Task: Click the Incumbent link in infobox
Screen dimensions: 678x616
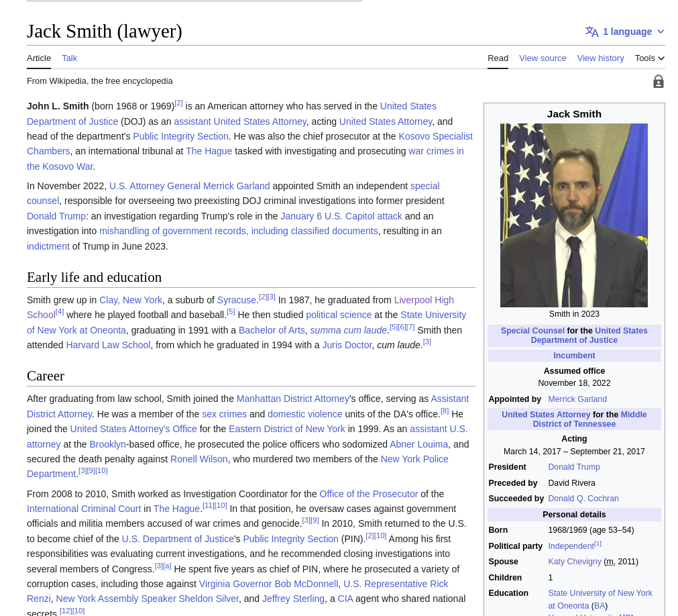Action: [x=574, y=356]
